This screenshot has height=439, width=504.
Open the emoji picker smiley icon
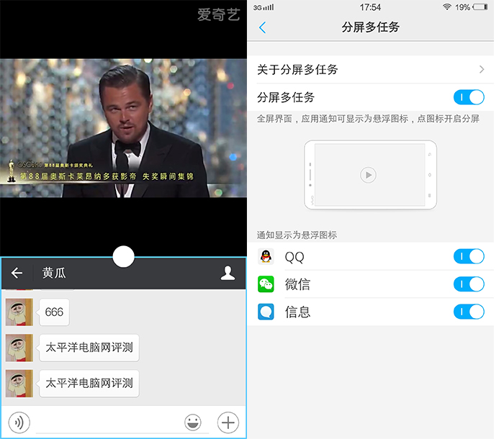[x=193, y=422]
